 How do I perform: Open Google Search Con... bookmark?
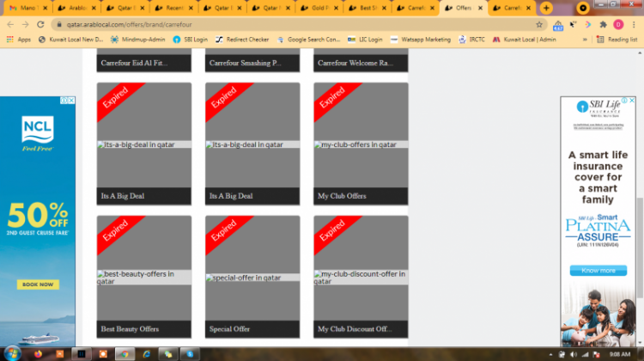[x=308, y=40]
